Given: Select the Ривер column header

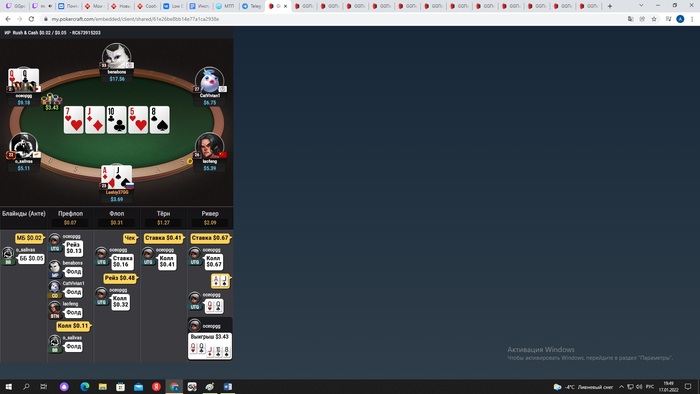Looking at the screenshot, I should 210,214.
